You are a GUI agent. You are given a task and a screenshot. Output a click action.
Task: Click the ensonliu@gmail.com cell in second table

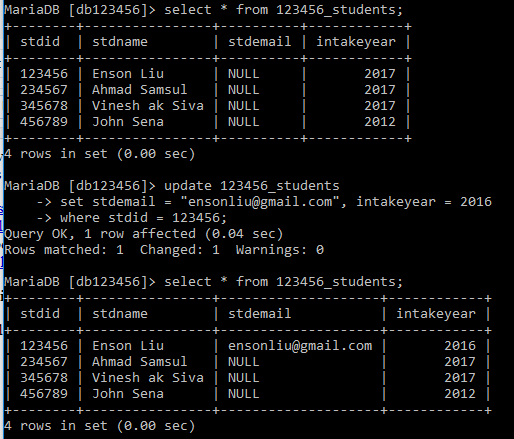[x=300, y=346]
